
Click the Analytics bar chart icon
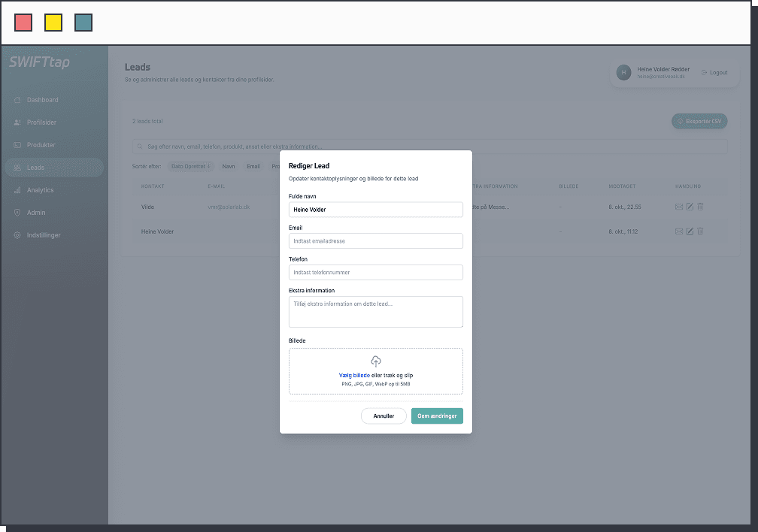(17, 190)
